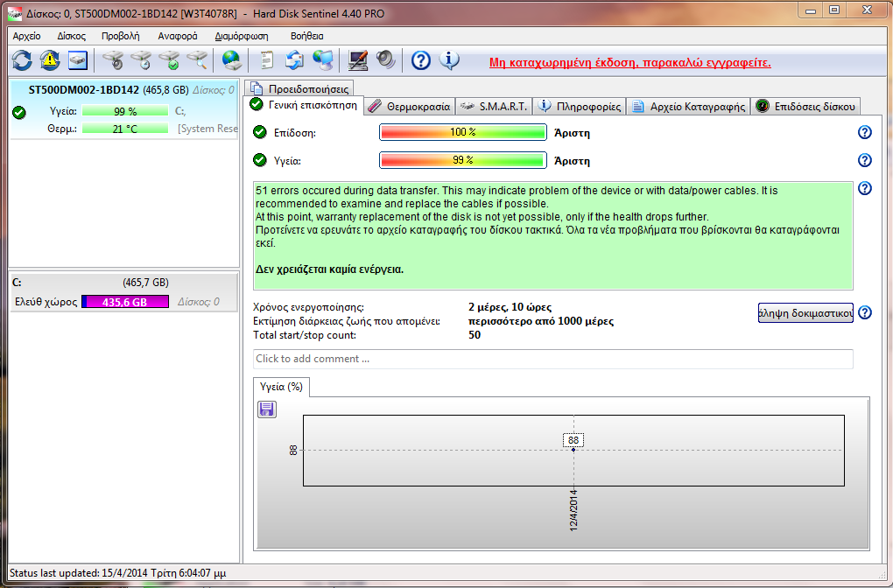Image resolution: width=893 pixels, height=588 pixels.
Task: Select the C: (465,7 GB) partition header
Action: pyautogui.click(x=124, y=283)
